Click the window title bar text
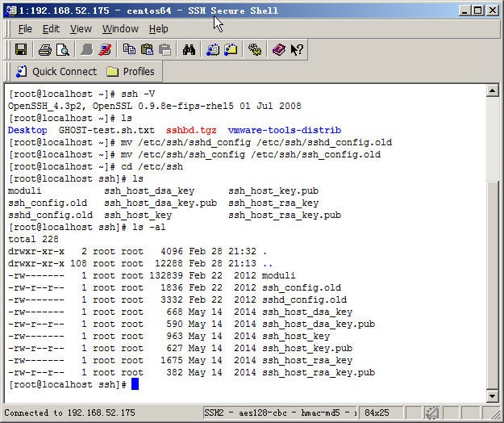Image resolution: width=504 pixels, height=423 pixels. [x=148, y=10]
